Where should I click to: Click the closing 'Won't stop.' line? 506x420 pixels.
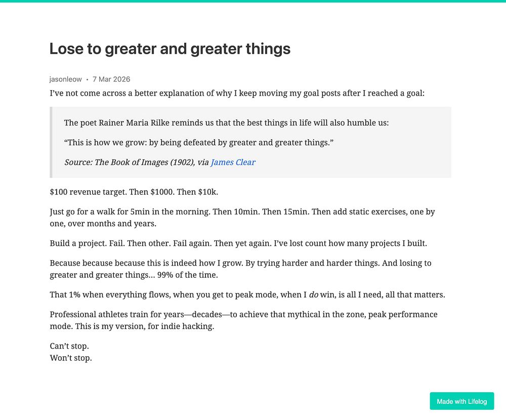point(71,358)
